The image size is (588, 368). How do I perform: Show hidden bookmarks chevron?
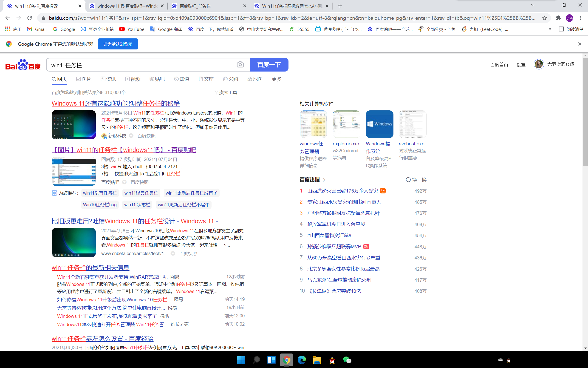[550, 29]
